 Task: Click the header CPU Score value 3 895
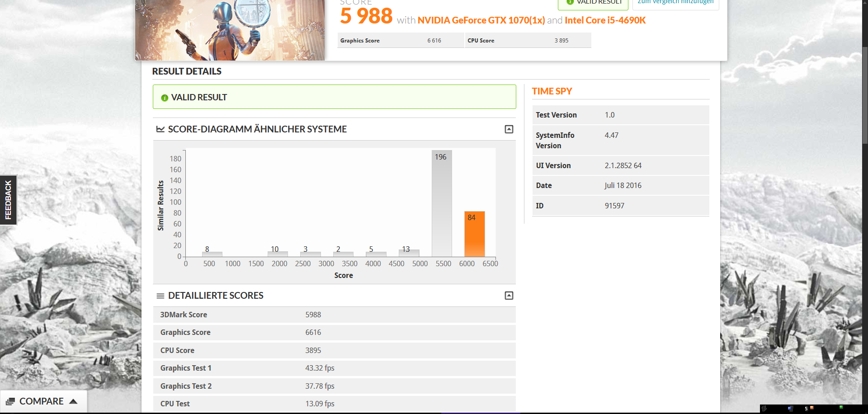coord(561,41)
